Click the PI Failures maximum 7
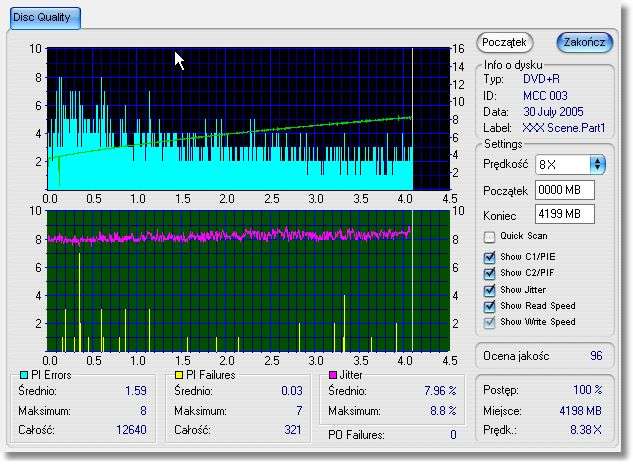The width and height of the screenshot is (633, 464). pyautogui.click(x=299, y=411)
